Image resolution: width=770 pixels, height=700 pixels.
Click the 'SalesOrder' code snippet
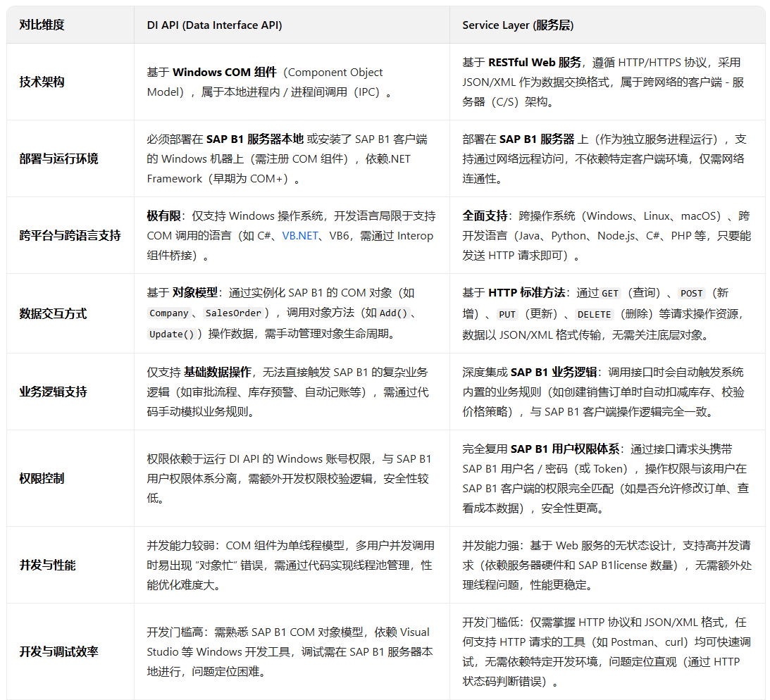(233, 313)
